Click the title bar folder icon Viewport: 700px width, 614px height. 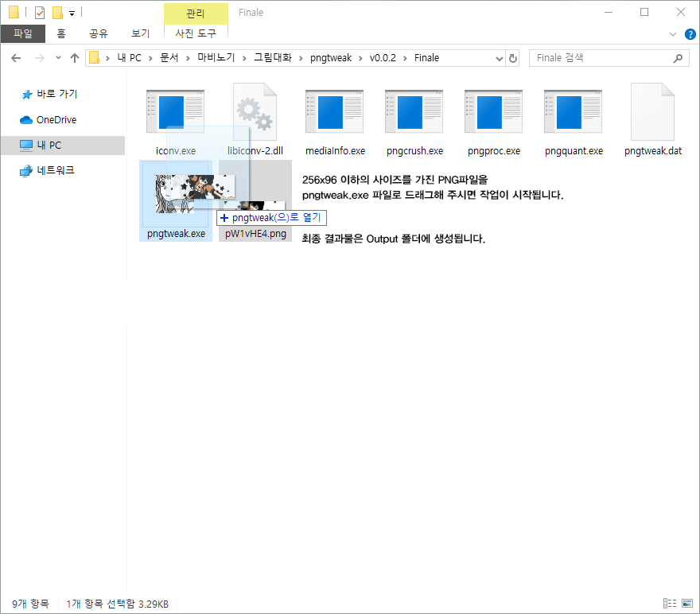14,13
